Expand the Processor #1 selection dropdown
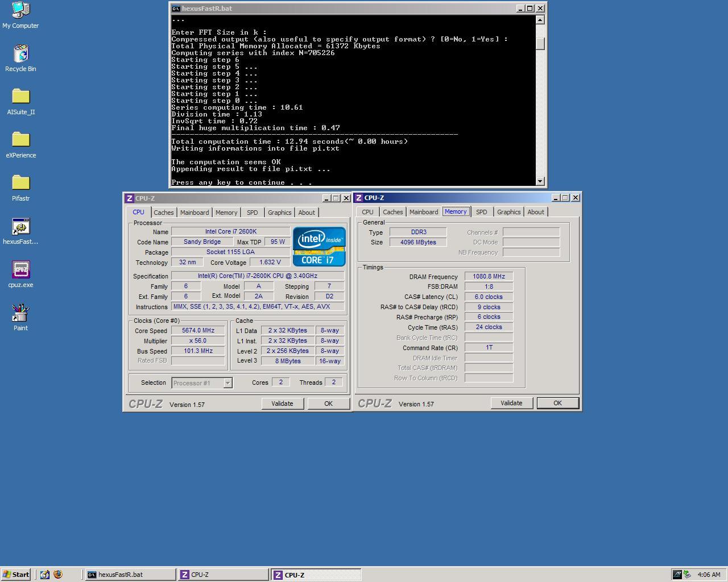 point(227,383)
